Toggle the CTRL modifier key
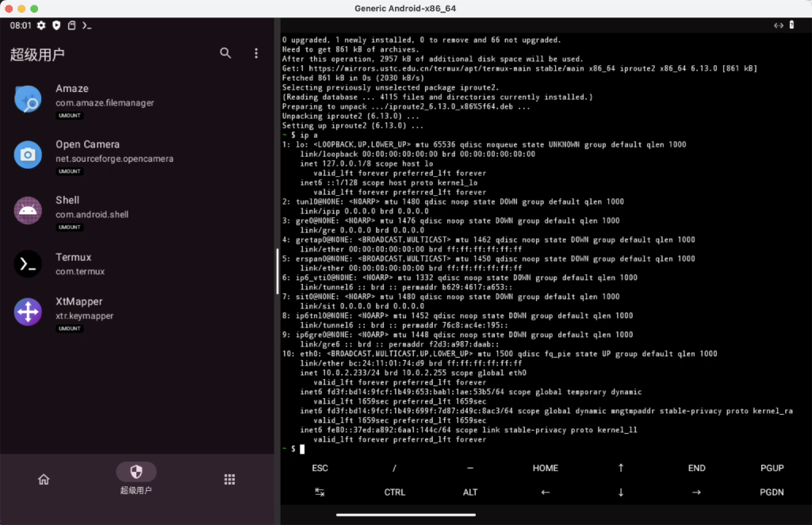This screenshot has width=812, height=525. tap(395, 492)
